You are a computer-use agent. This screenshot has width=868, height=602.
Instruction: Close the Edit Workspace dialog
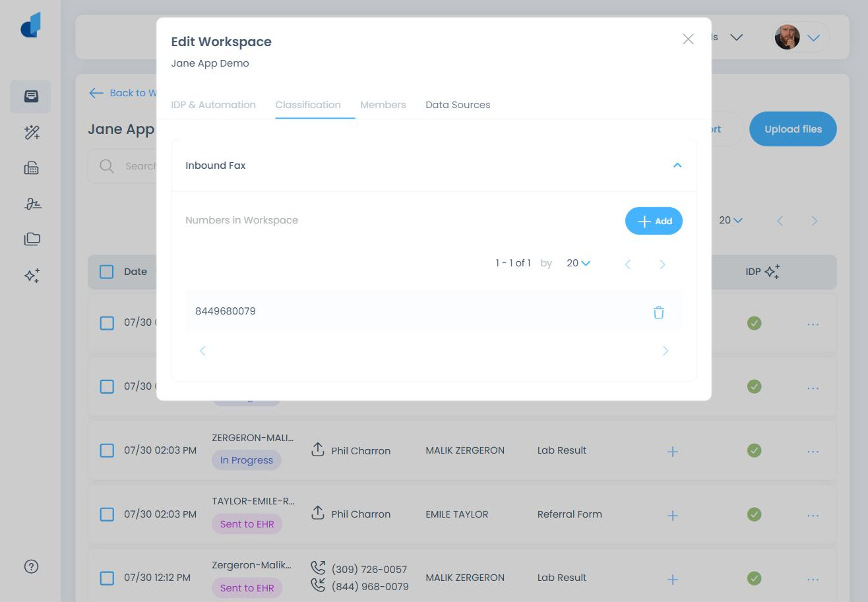688,39
